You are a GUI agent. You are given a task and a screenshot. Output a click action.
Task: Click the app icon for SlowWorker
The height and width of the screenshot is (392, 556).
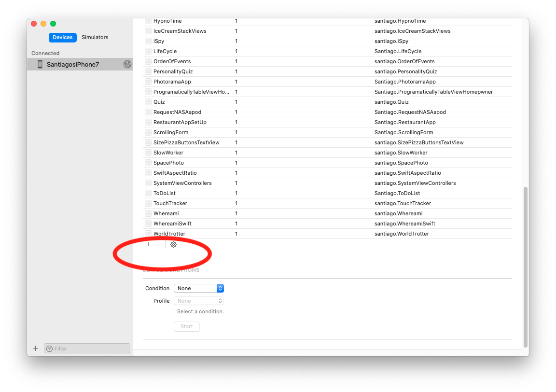(x=148, y=153)
